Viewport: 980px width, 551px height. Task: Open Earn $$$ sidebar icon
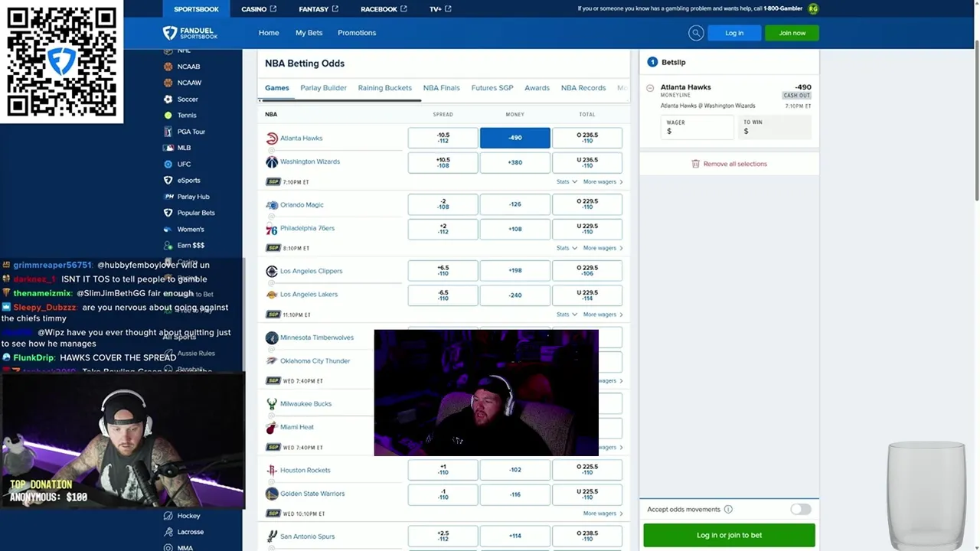[x=168, y=245]
